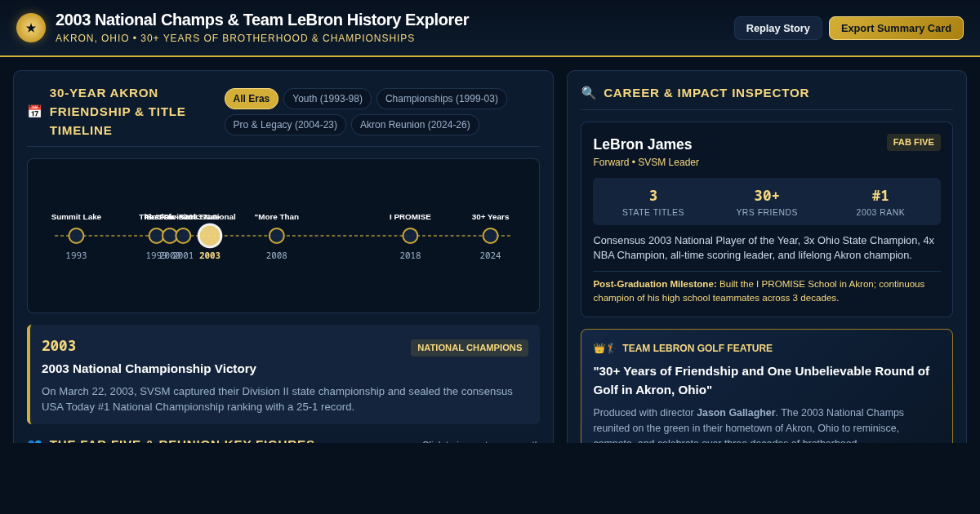Show Championships (1999-03) era

[x=442, y=99]
